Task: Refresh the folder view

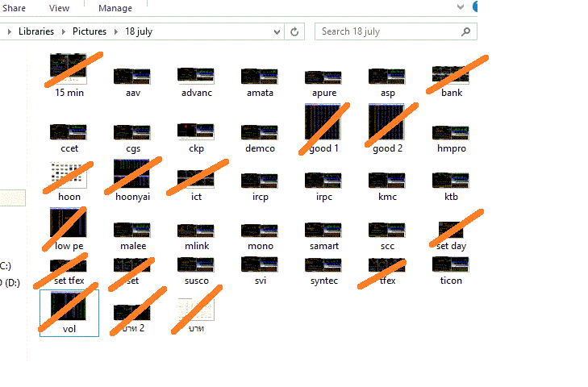Action: [x=294, y=32]
